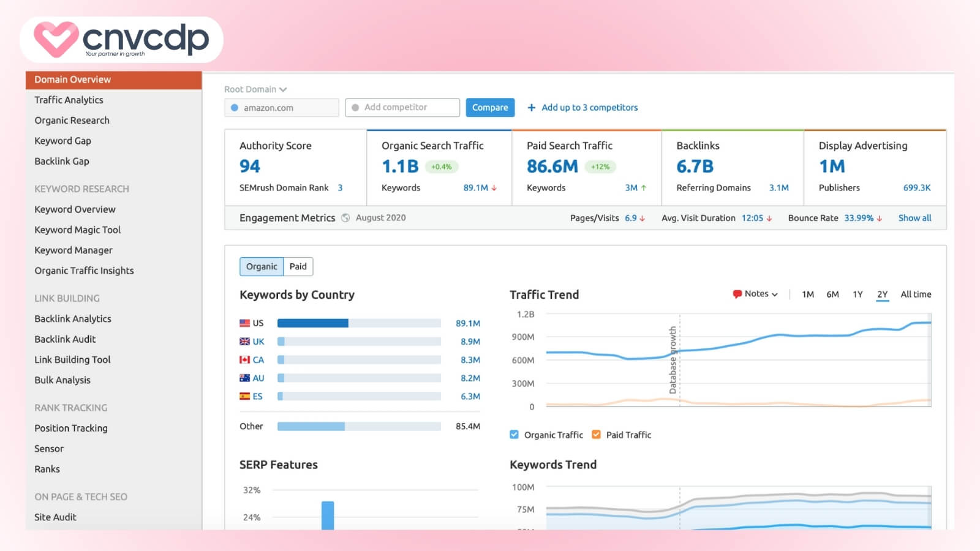Click the 3.1M Referring Domains value
Screen dimensions: 980x551
click(x=778, y=188)
